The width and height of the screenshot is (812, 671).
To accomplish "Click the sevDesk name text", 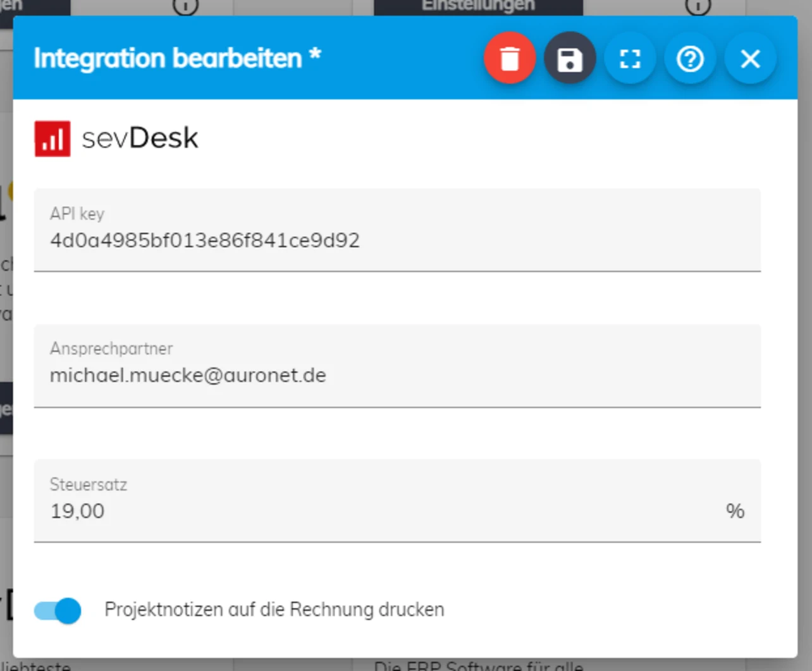I will tap(140, 138).
